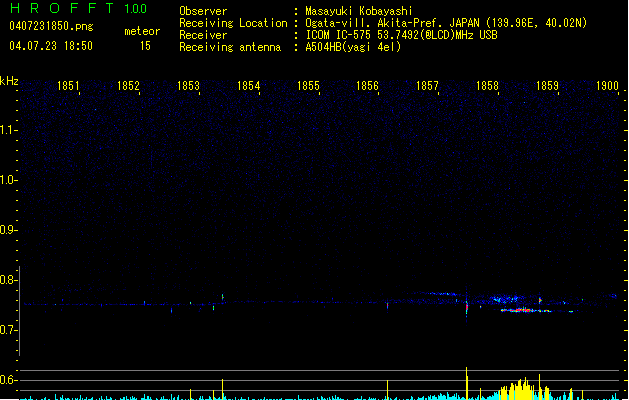This screenshot has width=629, height=400.
Task: Click the 1857 time axis marker
Action: click(427, 86)
